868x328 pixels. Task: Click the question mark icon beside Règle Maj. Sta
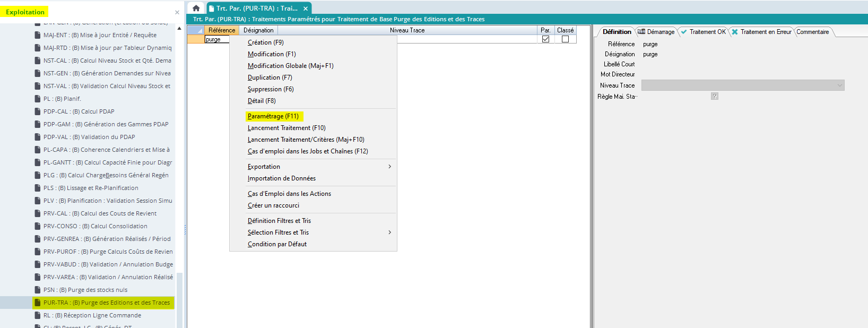[x=715, y=96]
